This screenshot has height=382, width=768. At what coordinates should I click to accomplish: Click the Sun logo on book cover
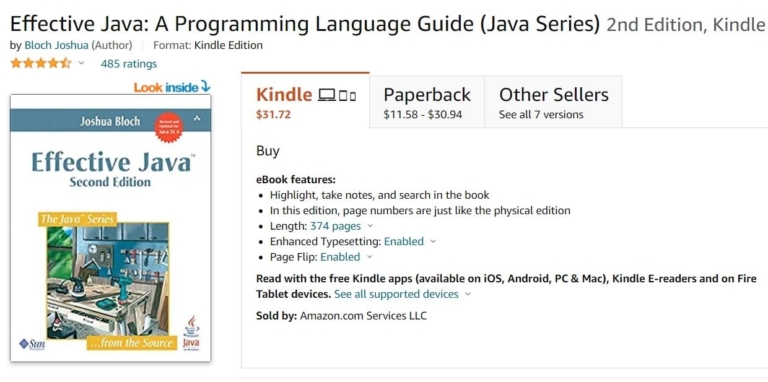click(32, 344)
